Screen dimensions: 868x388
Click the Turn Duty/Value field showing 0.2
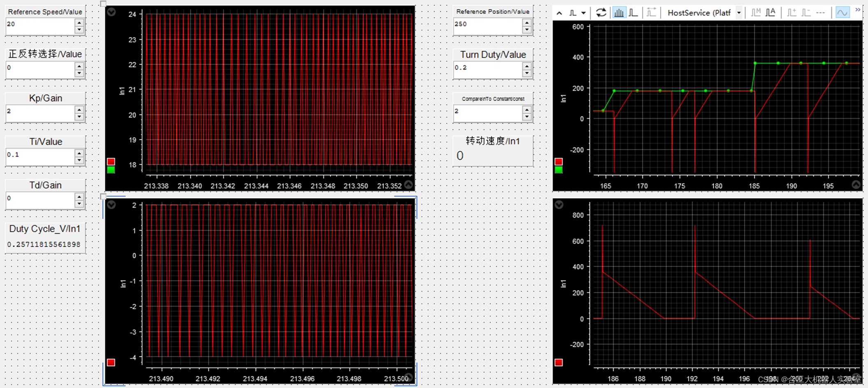[x=488, y=70]
